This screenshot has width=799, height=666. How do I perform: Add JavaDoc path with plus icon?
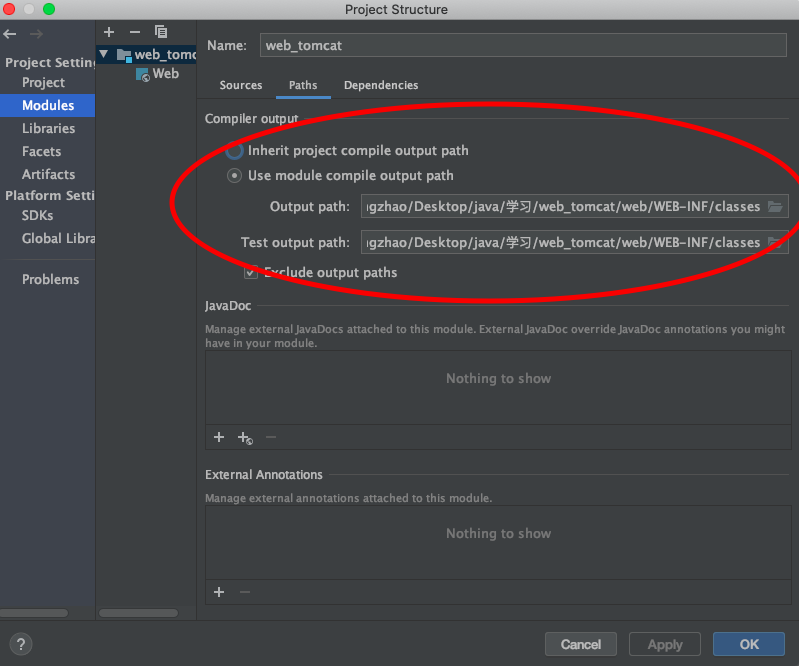[x=219, y=437]
